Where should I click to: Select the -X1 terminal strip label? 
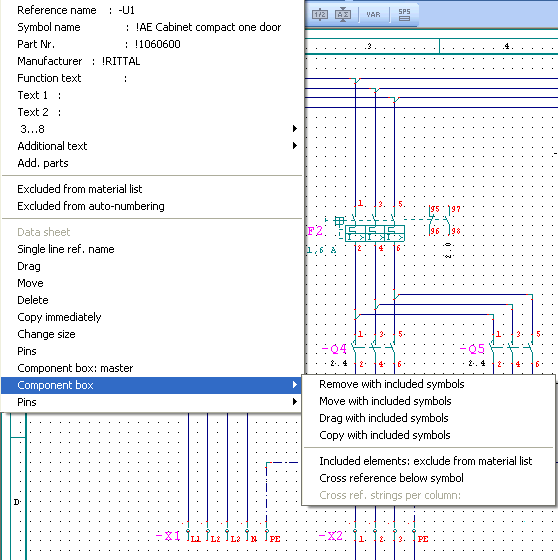(168, 536)
